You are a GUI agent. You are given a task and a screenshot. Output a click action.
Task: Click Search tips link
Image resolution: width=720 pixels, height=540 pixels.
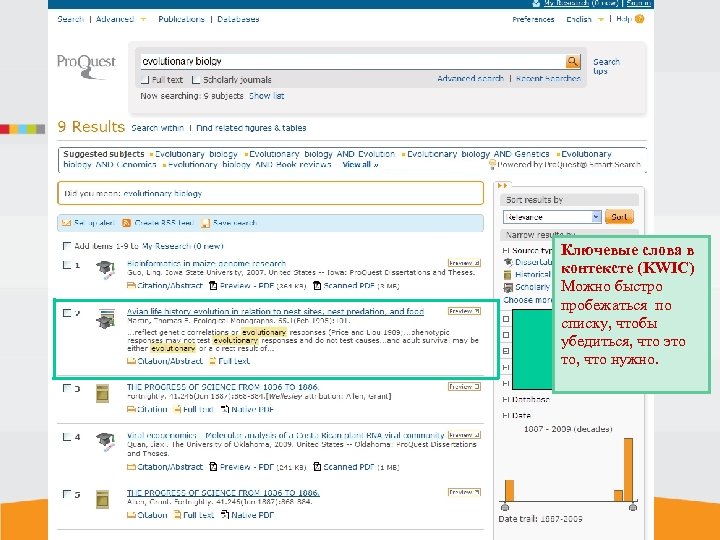(x=606, y=66)
